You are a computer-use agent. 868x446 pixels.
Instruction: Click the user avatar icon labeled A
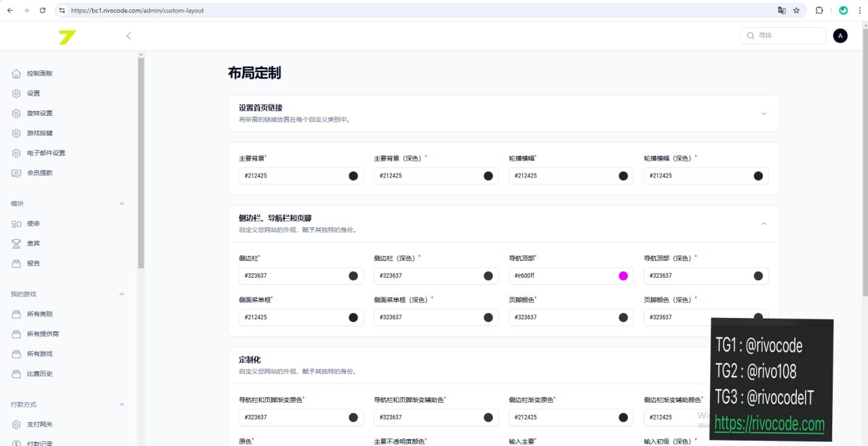pyautogui.click(x=840, y=36)
